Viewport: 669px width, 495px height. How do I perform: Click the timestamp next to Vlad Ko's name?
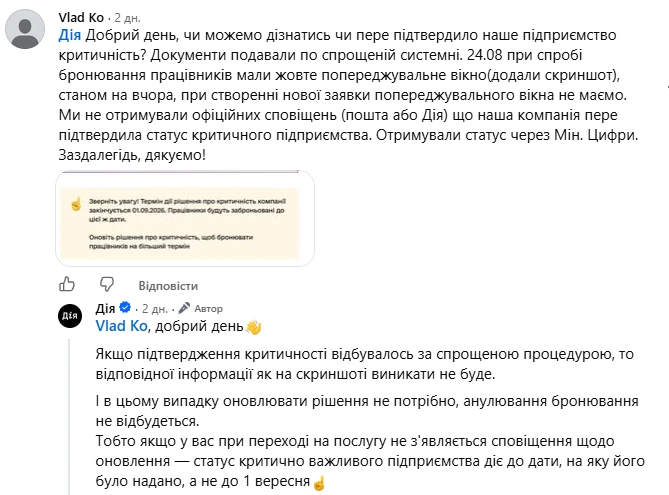(127, 18)
